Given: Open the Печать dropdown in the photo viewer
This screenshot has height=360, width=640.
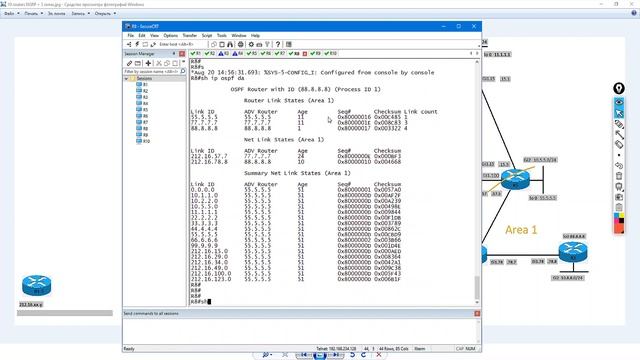Looking at the screenshot, I should pos(33,13).
